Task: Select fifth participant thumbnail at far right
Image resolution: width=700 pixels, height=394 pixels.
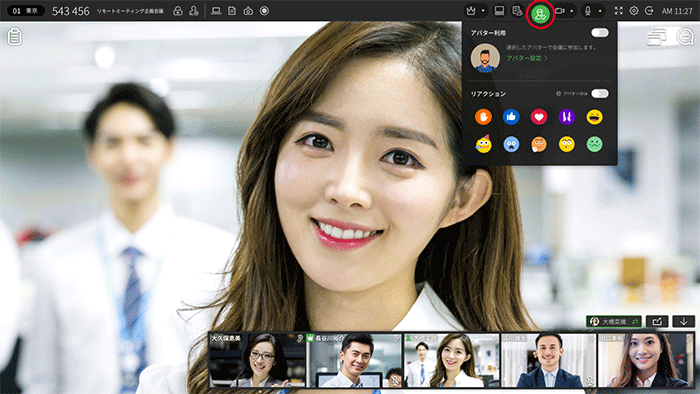Action: tap(646, 360)
